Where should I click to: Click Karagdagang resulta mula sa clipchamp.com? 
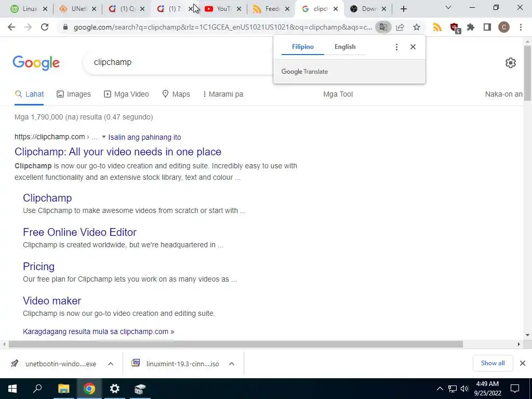pyautogui.click(x=98, y=331)
